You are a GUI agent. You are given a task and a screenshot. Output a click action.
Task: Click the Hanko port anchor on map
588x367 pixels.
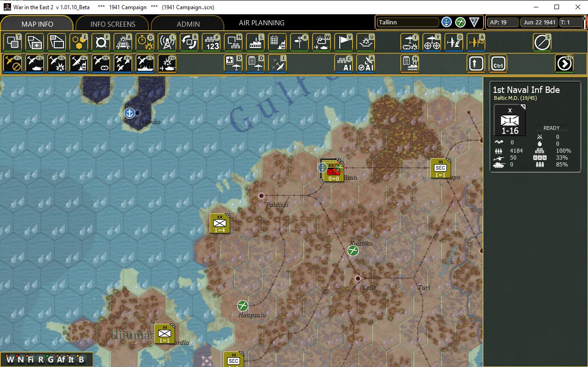pyautogui.click(x=130, y=113)
